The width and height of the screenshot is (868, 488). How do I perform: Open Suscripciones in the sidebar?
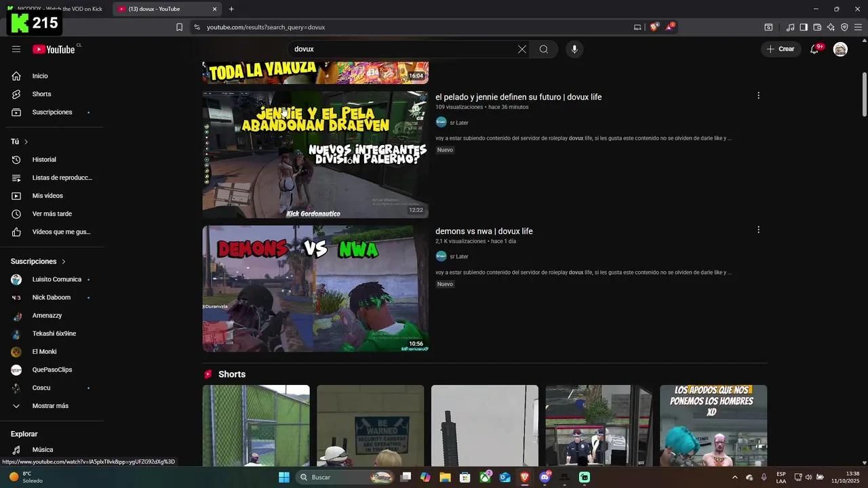(52, 112)
